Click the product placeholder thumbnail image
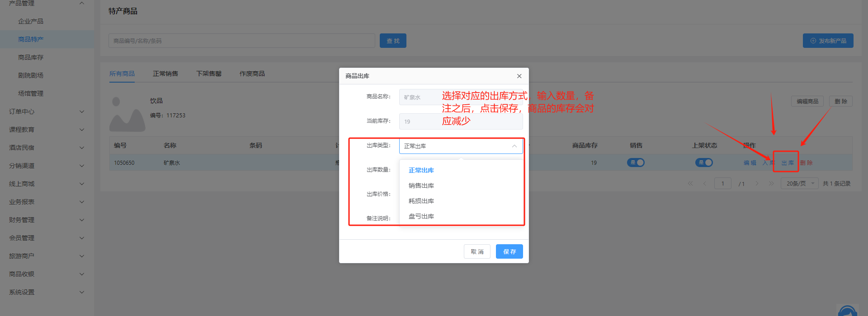 tap(127, 114)
